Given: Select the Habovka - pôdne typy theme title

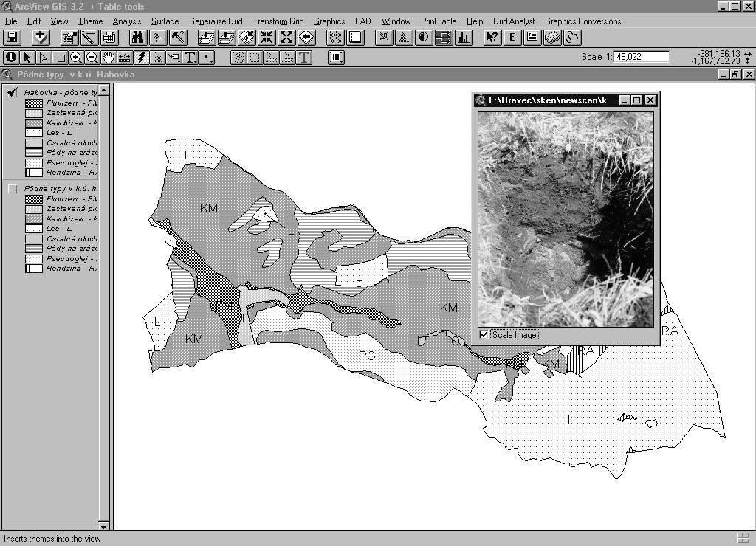Looking at the screenshot, I should (x=61, y=92).
